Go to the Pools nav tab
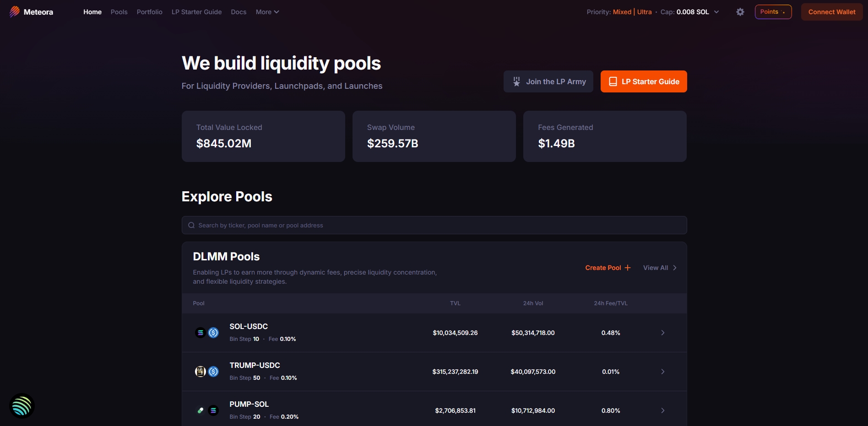868x426 pixels. pyautogui.click(x=119, y=12)
